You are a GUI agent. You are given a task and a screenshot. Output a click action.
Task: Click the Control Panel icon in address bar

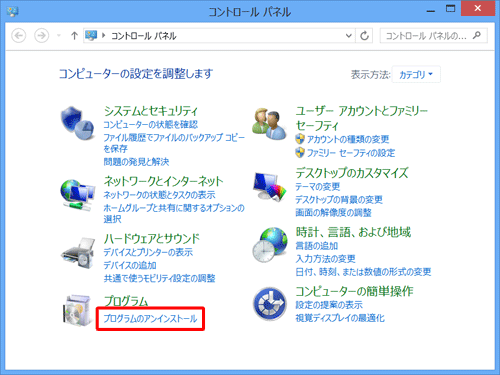tap(91, 35)
